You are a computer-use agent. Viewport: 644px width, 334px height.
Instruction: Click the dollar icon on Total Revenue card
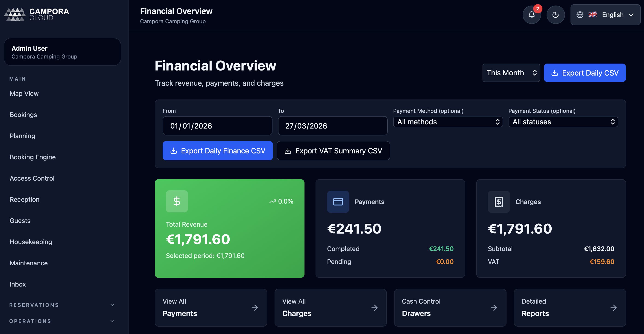[177, 201]
